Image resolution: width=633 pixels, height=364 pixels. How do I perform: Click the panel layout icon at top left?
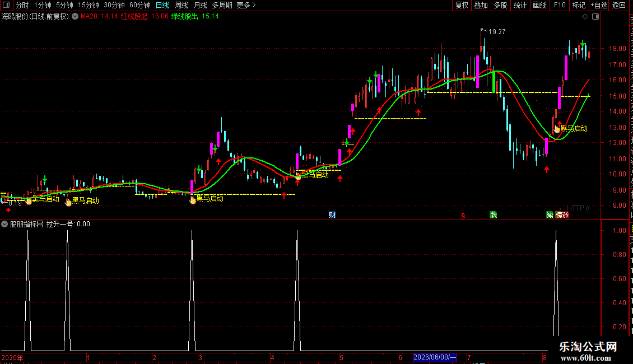click(6, 5)
